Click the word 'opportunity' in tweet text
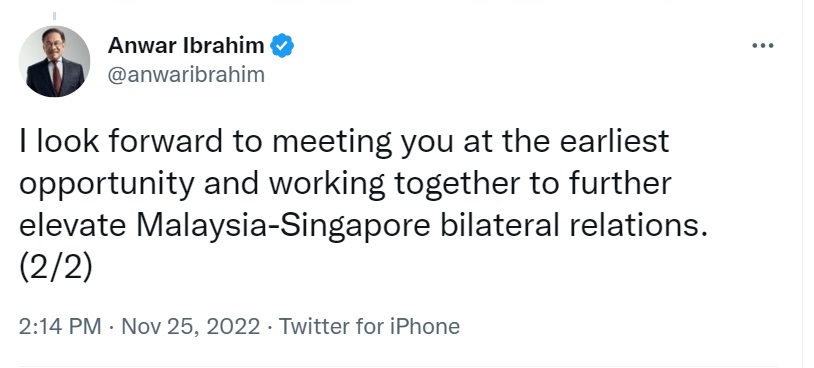 click(107, 184)
